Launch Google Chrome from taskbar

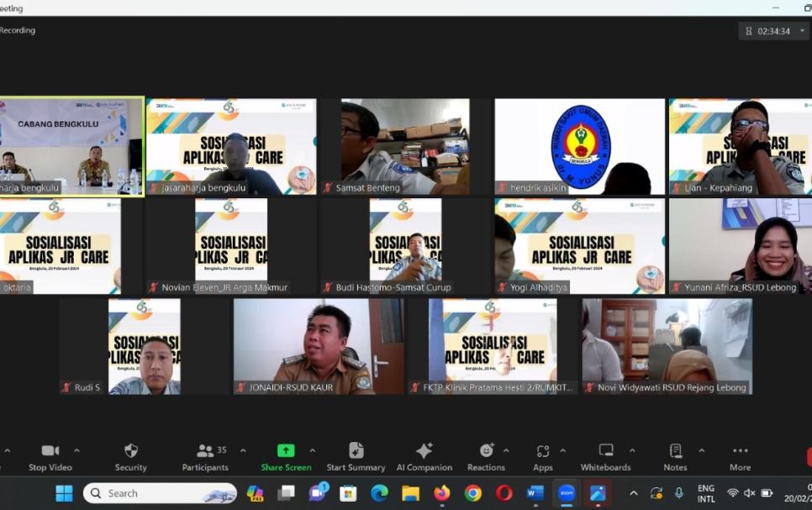tap(472, 493)
